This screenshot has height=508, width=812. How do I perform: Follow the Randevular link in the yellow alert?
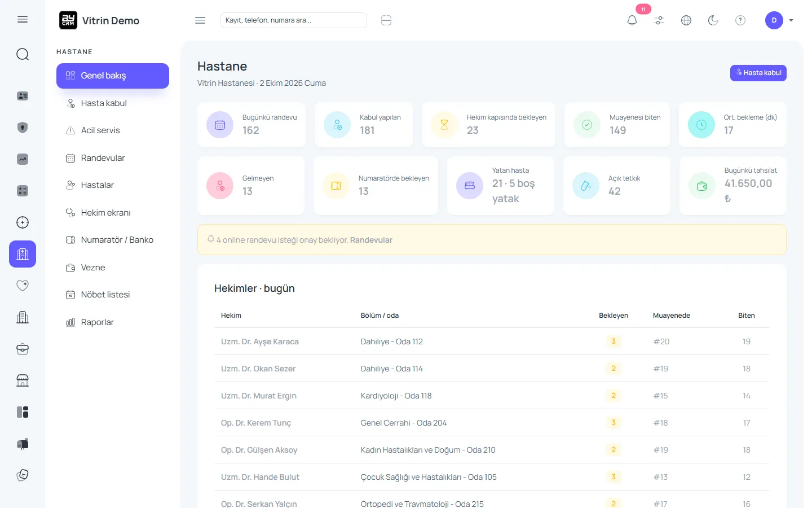371,240
